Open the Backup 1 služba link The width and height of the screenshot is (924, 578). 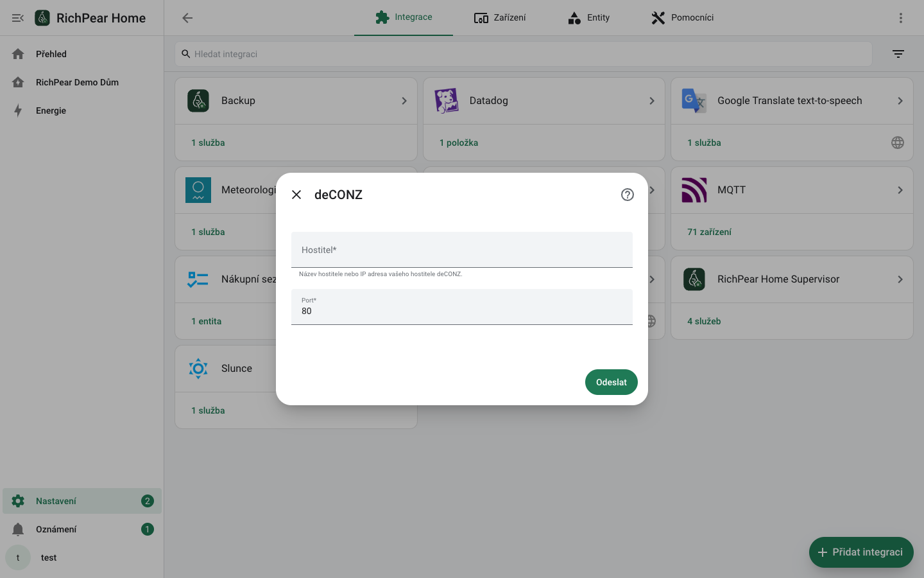pos(208,143)
